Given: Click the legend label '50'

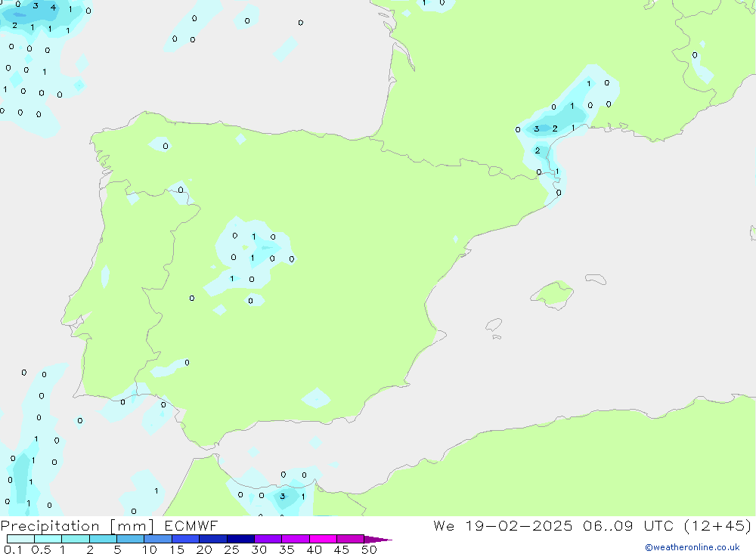Looking at the screenshot, I should (x=370, y=549).
